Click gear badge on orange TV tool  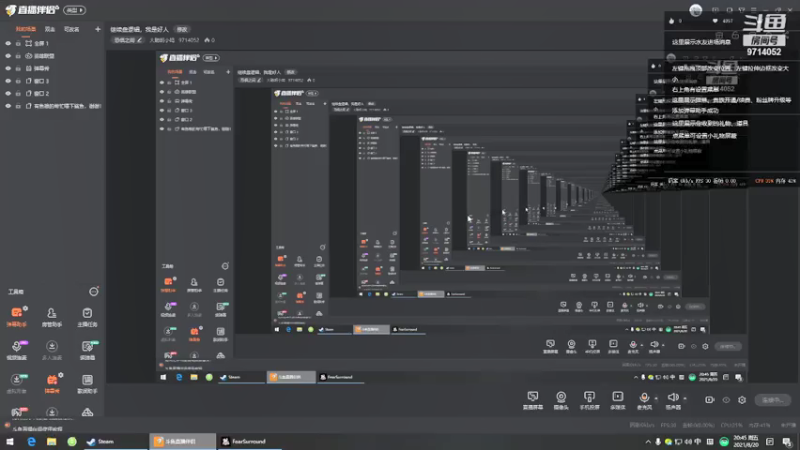(x=61, y=375)
